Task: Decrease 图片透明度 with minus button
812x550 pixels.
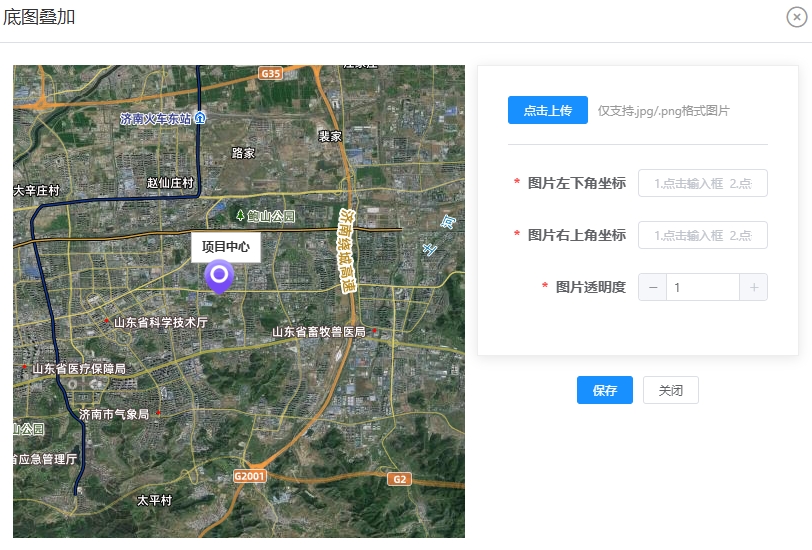Action: [x=652, y=287]
